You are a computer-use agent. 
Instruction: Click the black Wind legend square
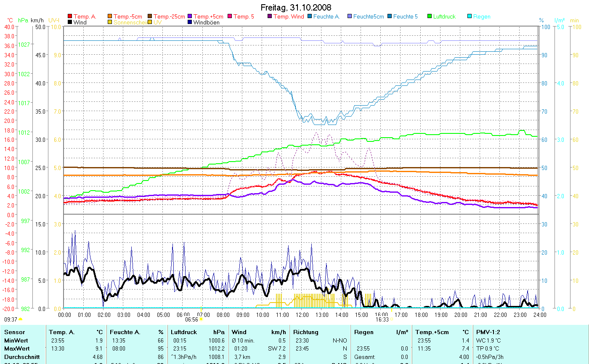pyautogui.click(x=70, y=22)
